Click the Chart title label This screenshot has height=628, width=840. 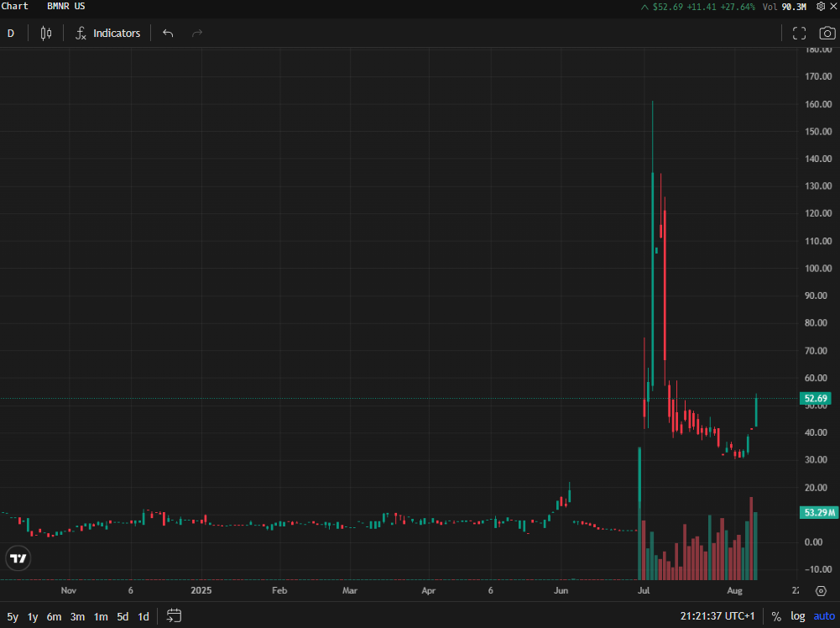point(14,7)
